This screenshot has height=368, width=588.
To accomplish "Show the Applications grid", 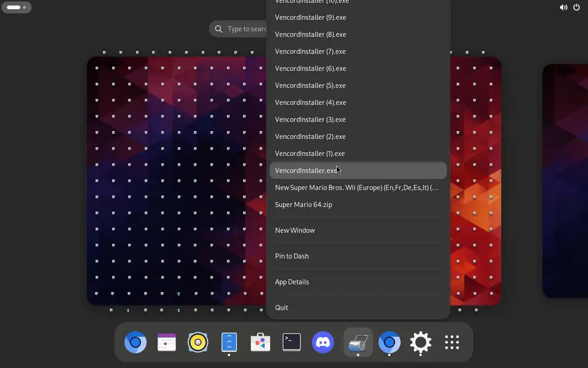I will click(452, 342).
